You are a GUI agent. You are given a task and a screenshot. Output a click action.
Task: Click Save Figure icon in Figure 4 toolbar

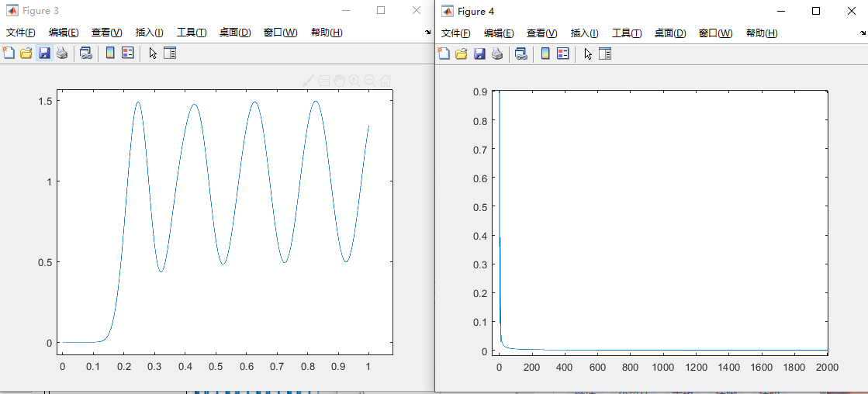[x=479, y=53]
